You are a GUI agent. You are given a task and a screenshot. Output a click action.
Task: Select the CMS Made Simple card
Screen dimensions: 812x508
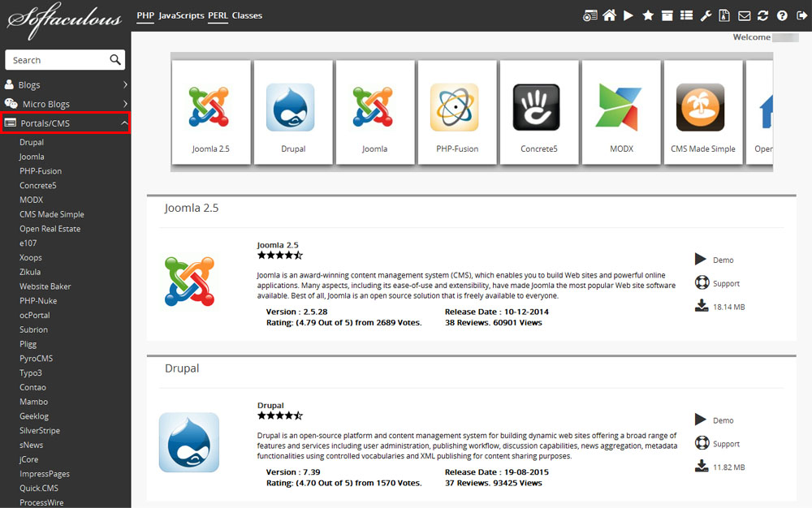click(x=702, y=112)
